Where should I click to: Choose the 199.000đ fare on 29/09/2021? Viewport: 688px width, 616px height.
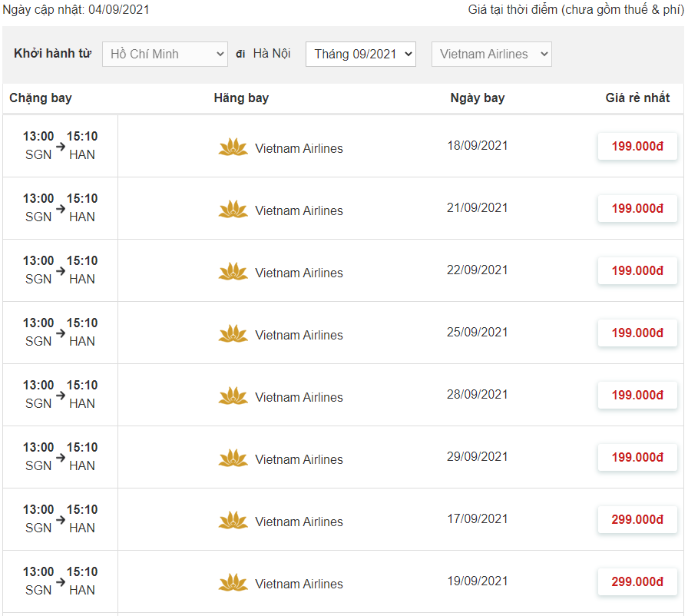[637, 458]
